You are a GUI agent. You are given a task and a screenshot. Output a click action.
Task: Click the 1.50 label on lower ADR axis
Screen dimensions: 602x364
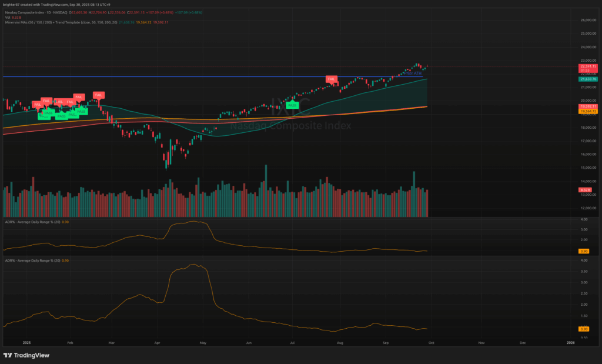pos(584,316)
